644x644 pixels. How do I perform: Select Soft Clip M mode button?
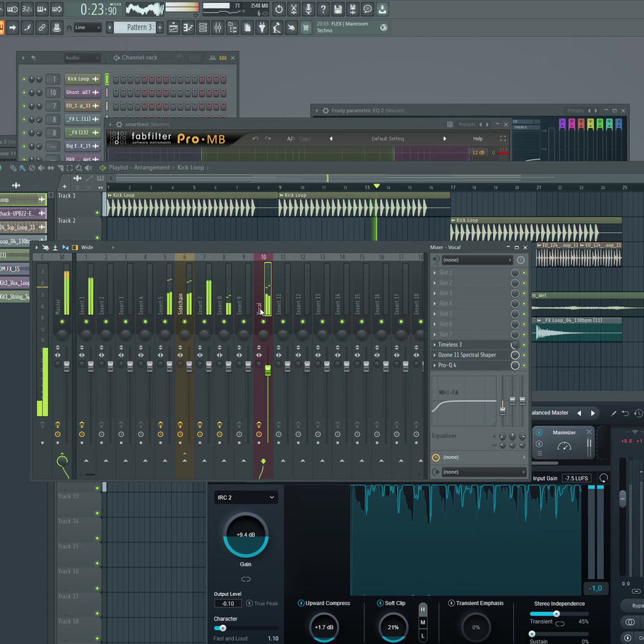(422, 623)
